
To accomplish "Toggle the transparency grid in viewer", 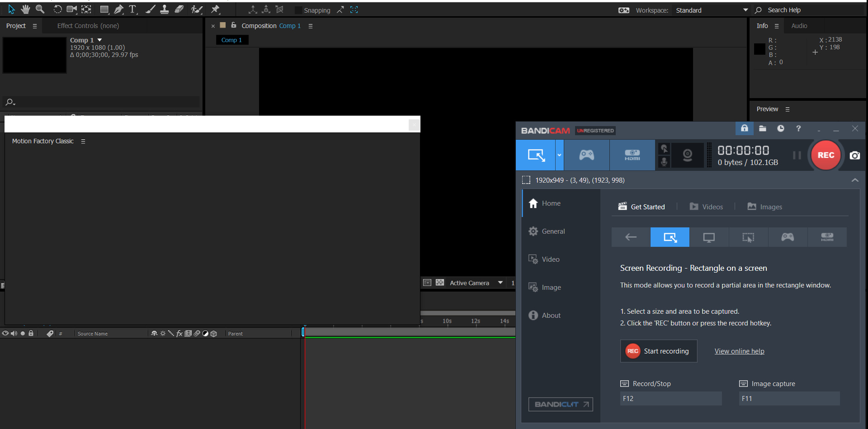I will 439,283.
